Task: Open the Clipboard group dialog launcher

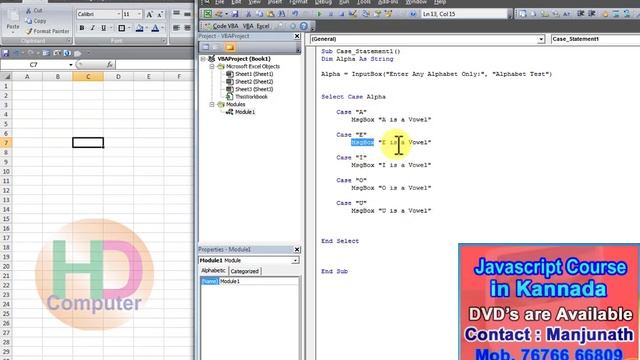Action: (68, 41)
